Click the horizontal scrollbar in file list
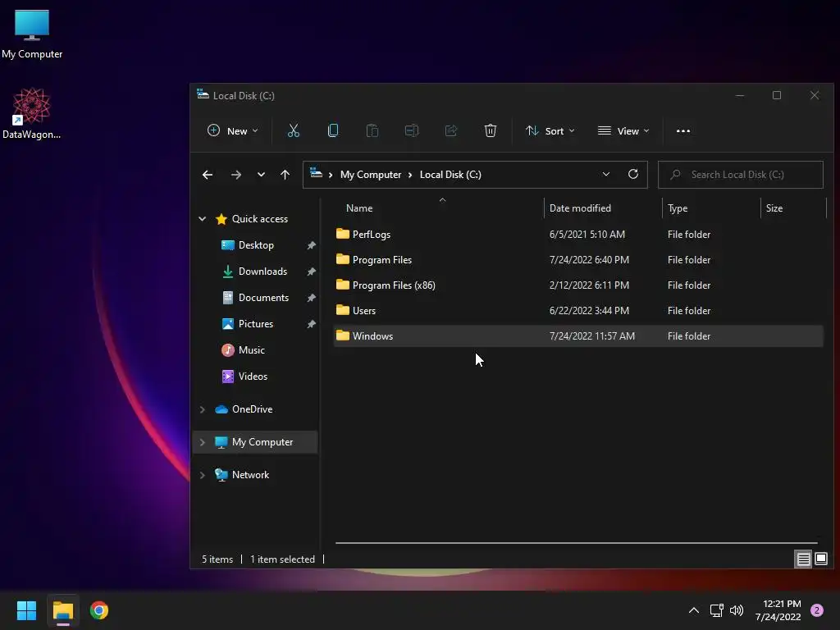The width and height of the screenshot is (840, 630). pos(577,543)
